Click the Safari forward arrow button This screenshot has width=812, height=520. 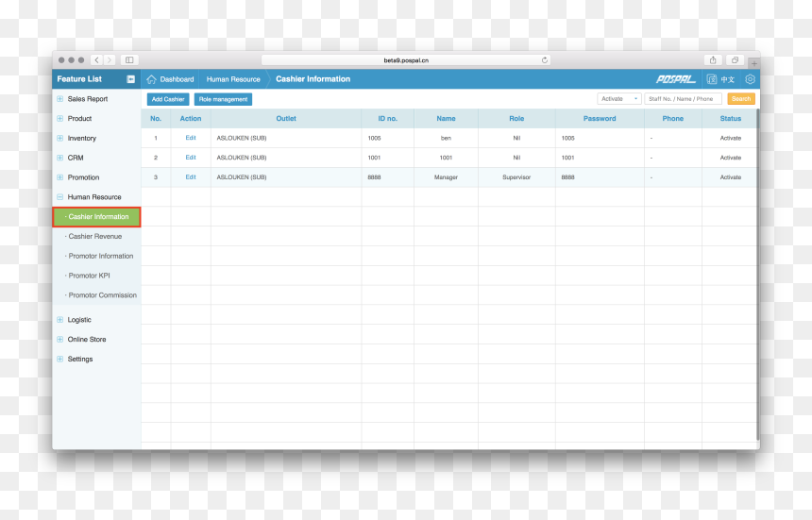tap(110, 60)
